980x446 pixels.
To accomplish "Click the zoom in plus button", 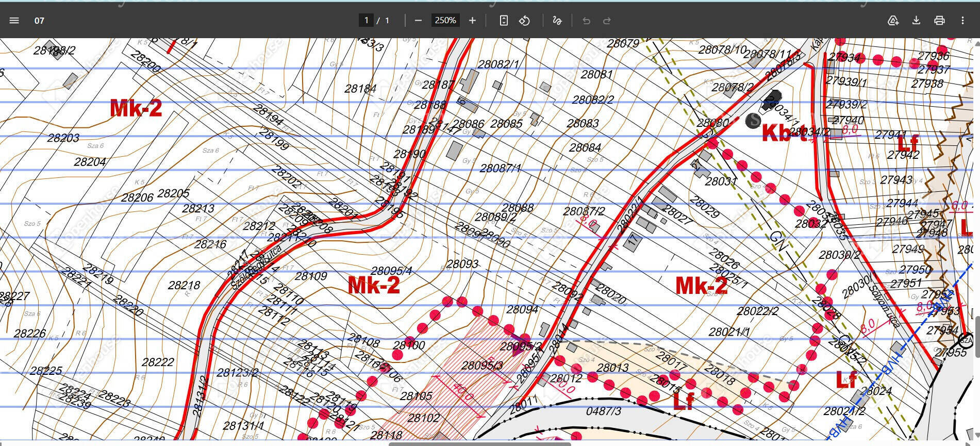I will pos(472,21).
